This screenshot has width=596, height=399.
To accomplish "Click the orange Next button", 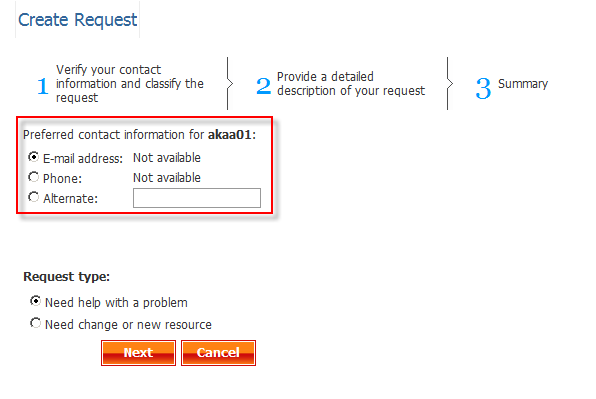I will click(138, 353).
